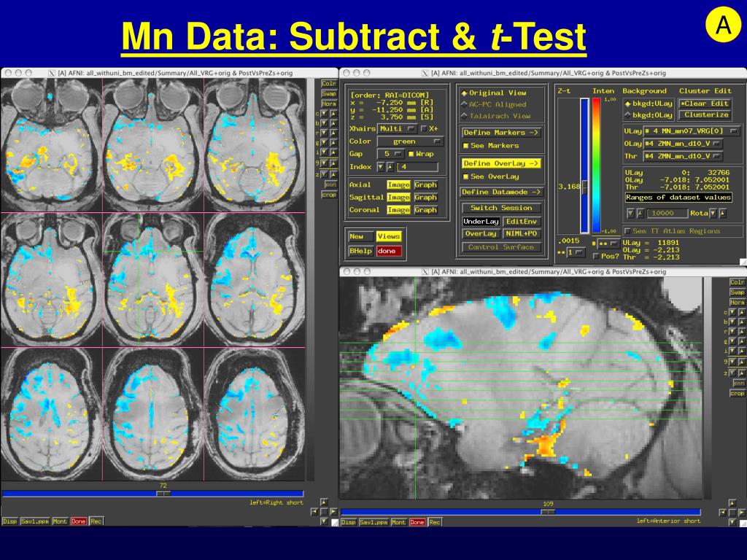Select bkgd:OLay background option

coord(649,114)
